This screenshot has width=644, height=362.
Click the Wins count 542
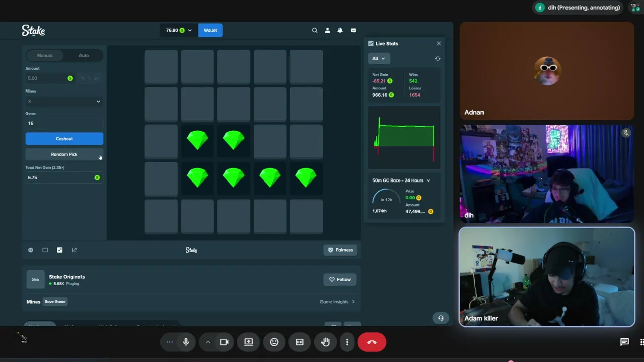413,81
